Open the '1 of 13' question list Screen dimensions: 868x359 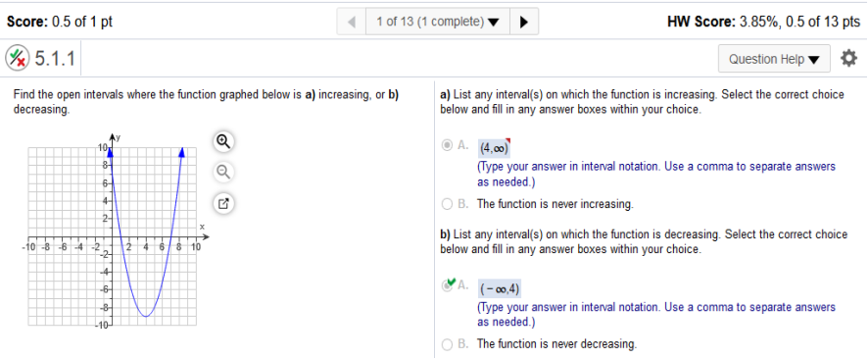tap(437, 22)
